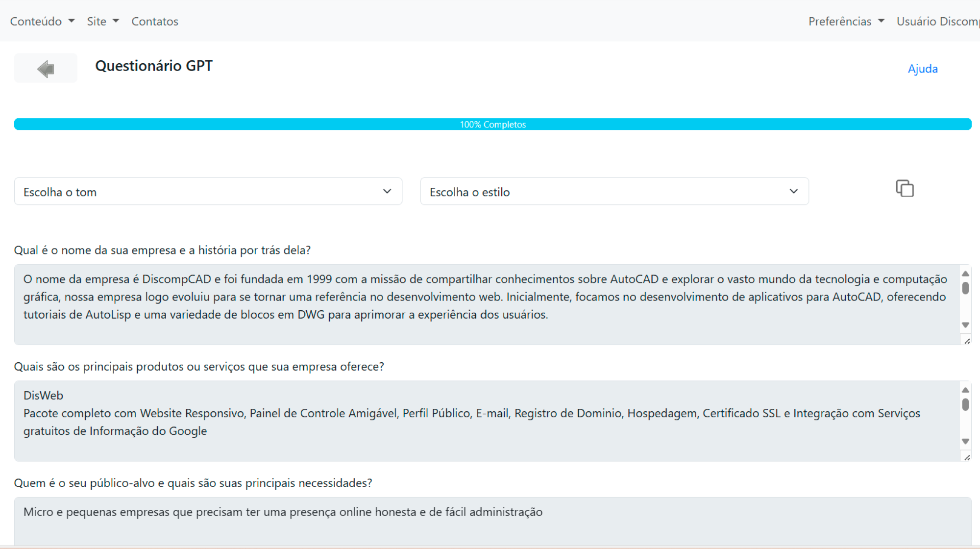This screenshot has height=549, width=980.
Task: Click the question about público-alvo
Action: (x=193, y=483)
